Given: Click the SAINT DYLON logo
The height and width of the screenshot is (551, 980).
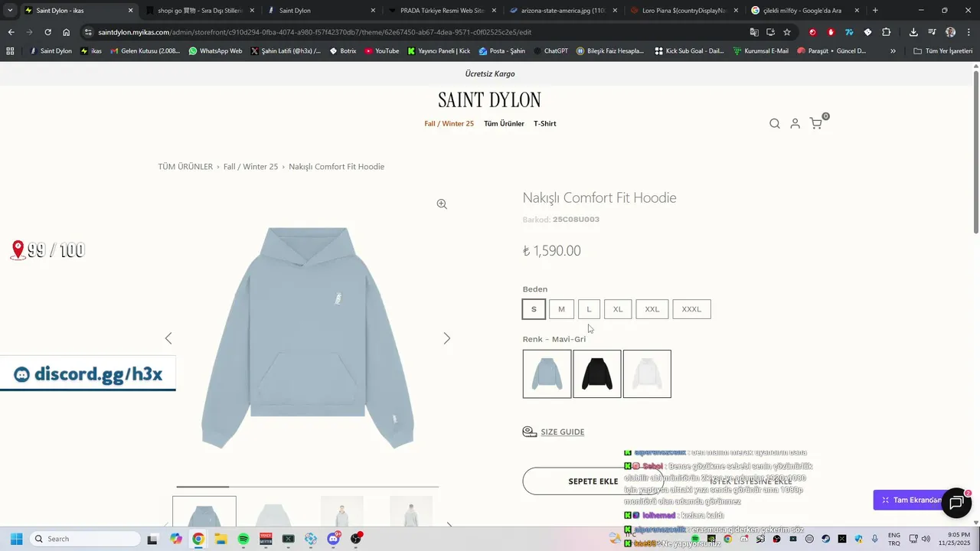Looking at the screenshot, I should [489, 100].
